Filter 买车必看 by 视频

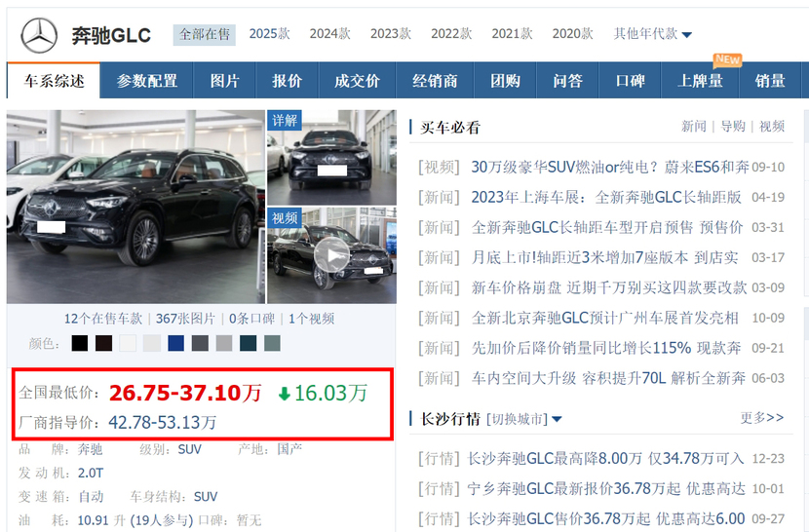coord(772,127)
